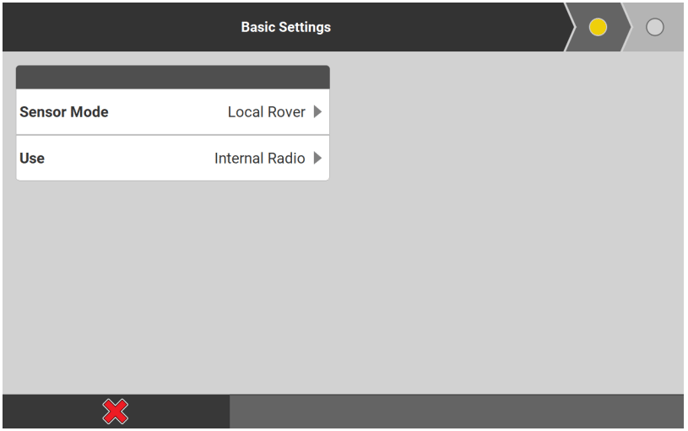Change the Local Rover value
This screenshot has height=431, width=688.
pyautogui.click(x=266, y=112)
